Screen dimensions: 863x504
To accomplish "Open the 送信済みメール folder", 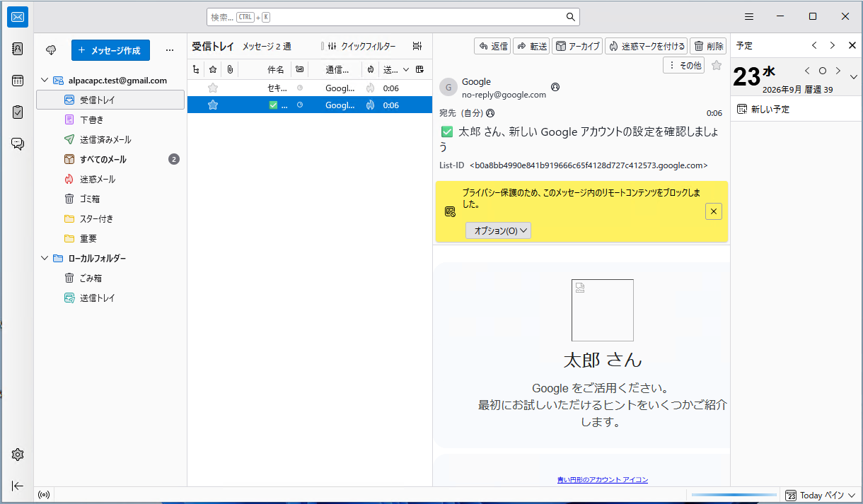I will (110, 139).
